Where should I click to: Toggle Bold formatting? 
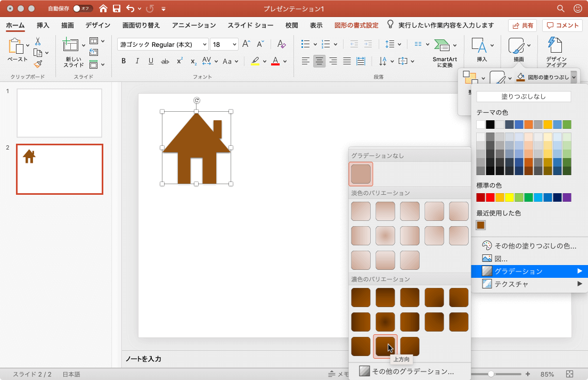pos(124,61)
